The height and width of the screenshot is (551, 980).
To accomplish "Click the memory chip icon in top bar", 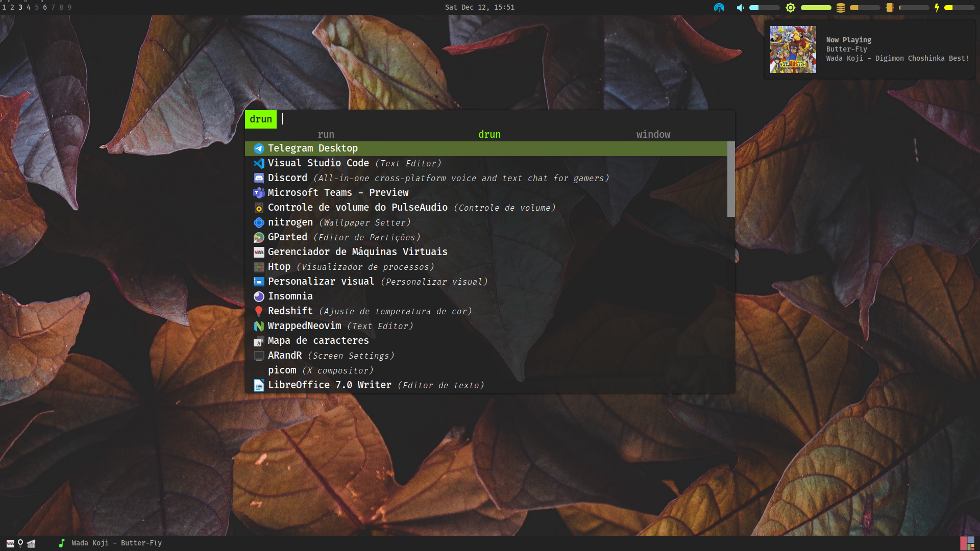I will point(890,8).
